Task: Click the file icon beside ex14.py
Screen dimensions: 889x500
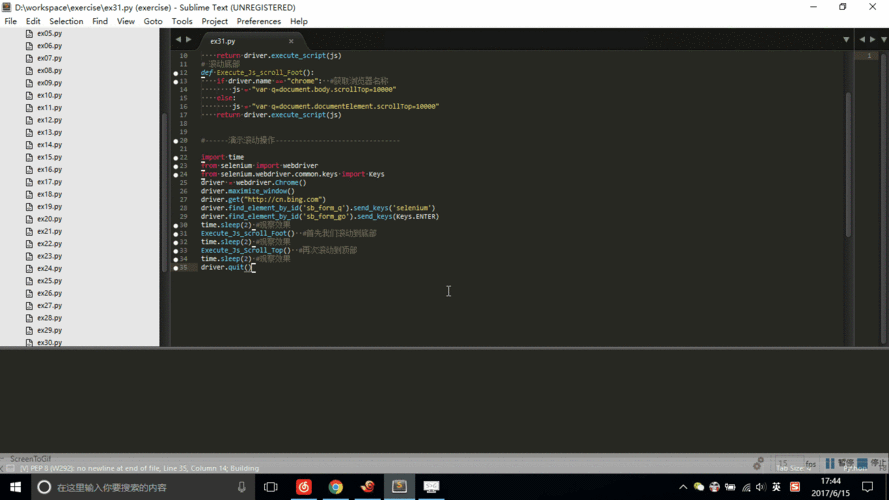Action: (29, 145)
